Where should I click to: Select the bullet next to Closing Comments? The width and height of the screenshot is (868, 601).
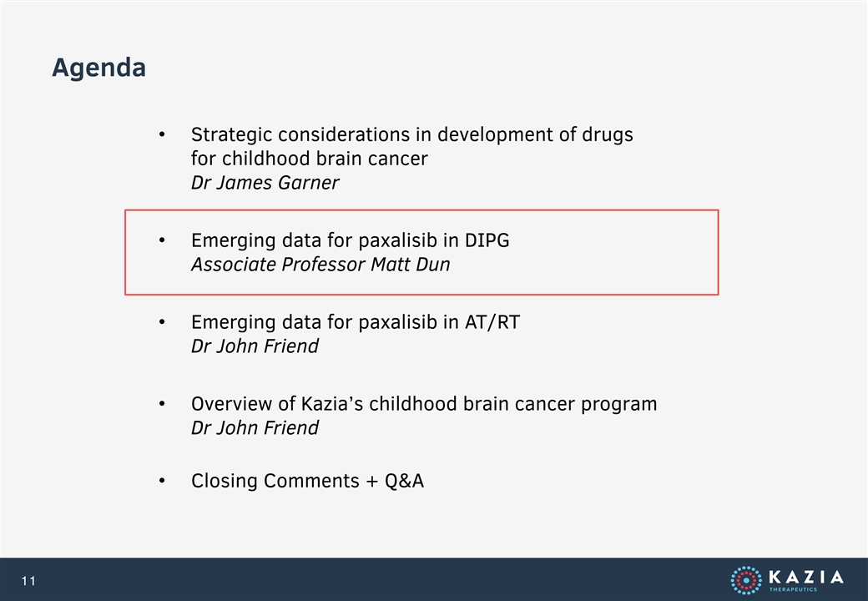click(x=162, y=481)
